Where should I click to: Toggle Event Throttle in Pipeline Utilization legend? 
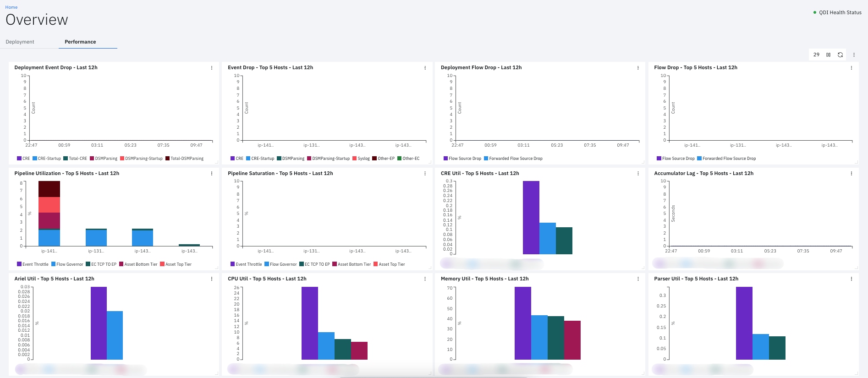tap(33, 264)
